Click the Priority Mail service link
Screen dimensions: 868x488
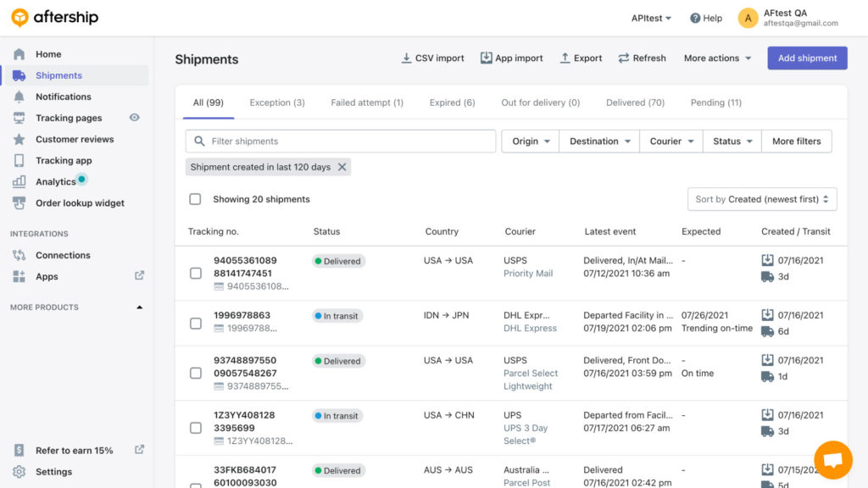pos(528,274)
